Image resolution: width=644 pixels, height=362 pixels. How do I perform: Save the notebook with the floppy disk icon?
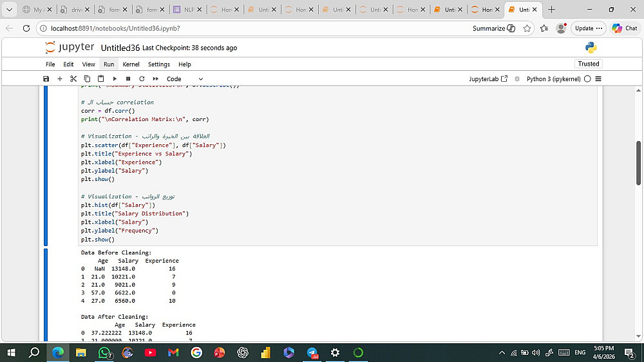point(46,79)
